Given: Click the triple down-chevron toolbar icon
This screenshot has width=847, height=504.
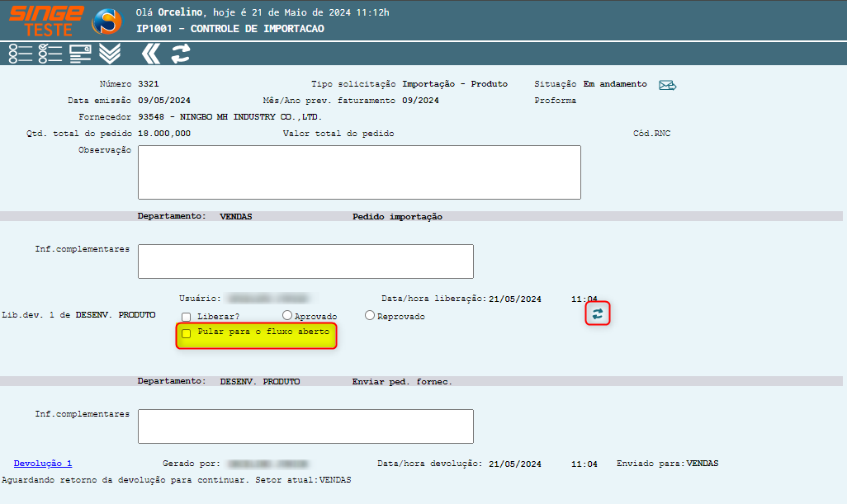Looking at the screenshot, I should click(x=110, y=54).
